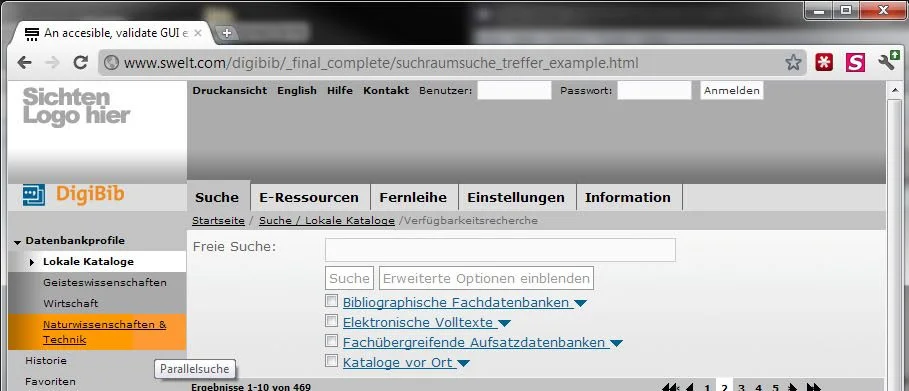The width and height of the screenshot is (909, 391).
Task: Open the wrench settings menu icon
Action: coord(888,60)
